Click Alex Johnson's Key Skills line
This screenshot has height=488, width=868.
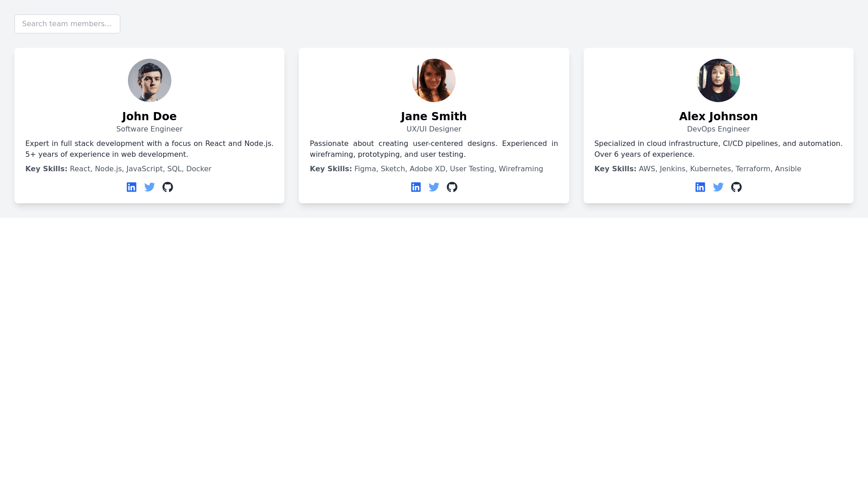click(x=698, y=169)
